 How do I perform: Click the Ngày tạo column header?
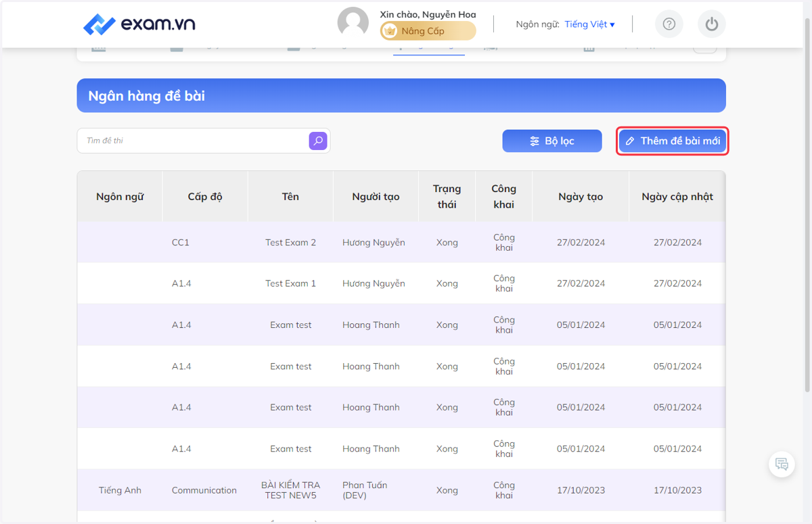581,197
